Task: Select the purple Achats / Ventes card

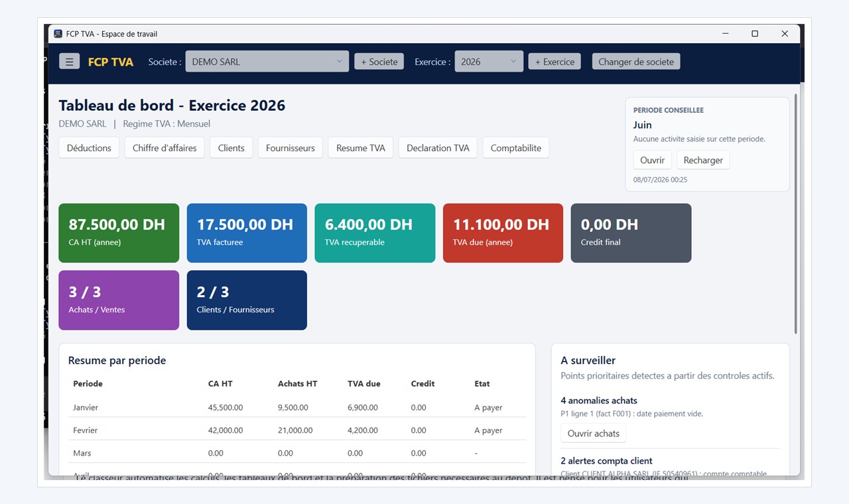Action: pos(119,300)
